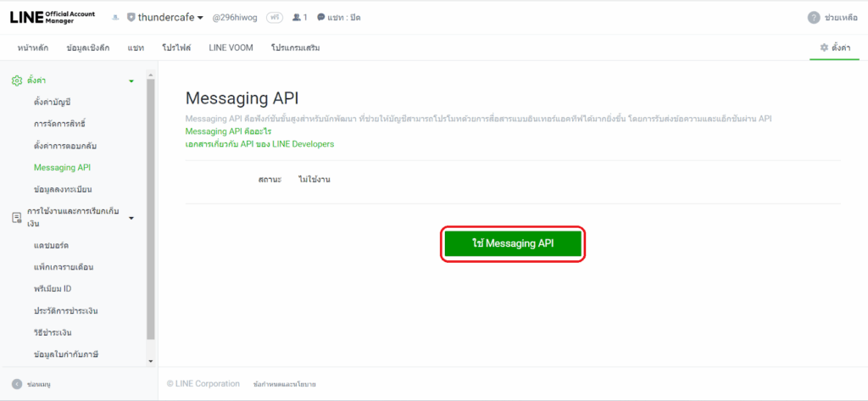Click the friends count icon
868x401 pixels.
(296, 18)
